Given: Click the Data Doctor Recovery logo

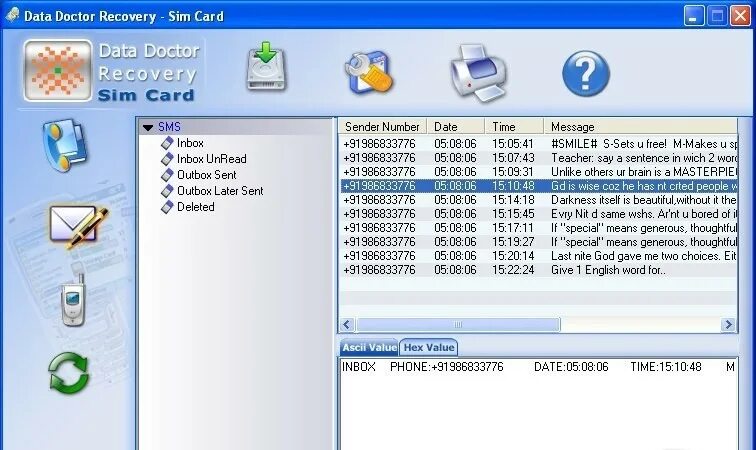Looking at the screenshot, I should (x=58, y=70).
